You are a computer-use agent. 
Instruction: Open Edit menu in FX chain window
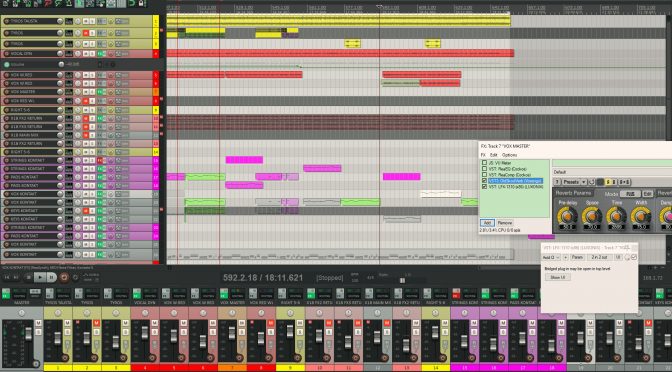point(494,155)
